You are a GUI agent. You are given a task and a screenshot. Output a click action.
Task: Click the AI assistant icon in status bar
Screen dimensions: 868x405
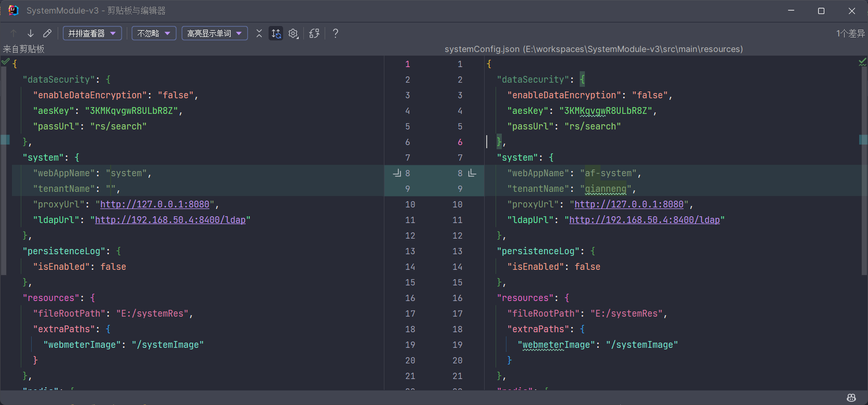(851, 398)
